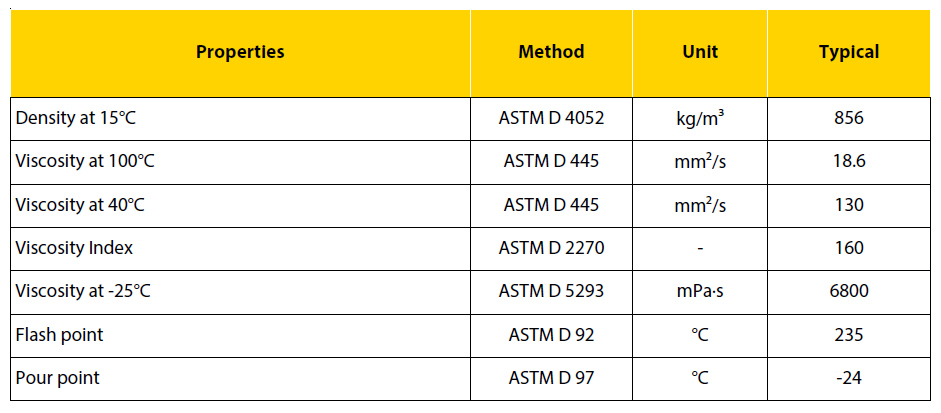
Task: Click the ASTM D 2270 method cell
Action: [x=551, y=249]
